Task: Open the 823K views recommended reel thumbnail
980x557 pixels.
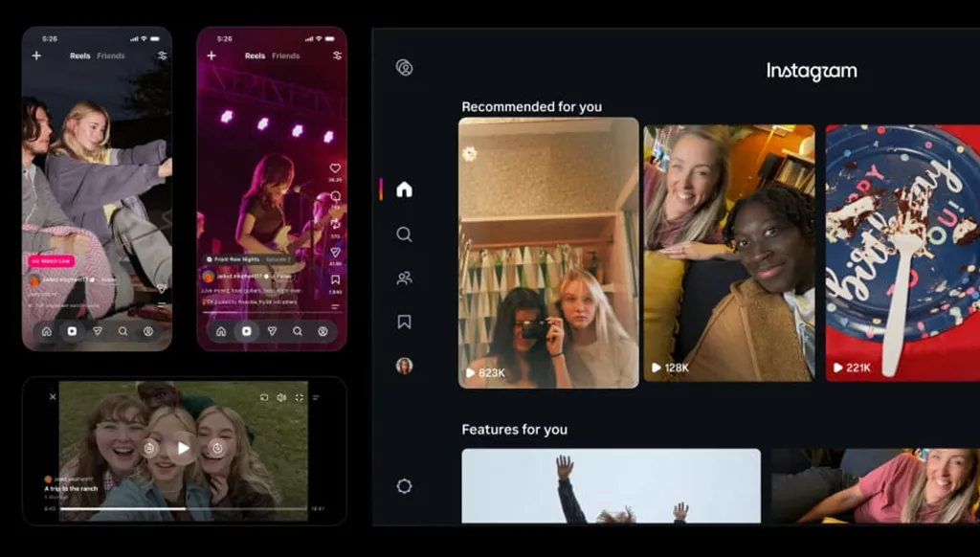Action: (x=548, y=253)
